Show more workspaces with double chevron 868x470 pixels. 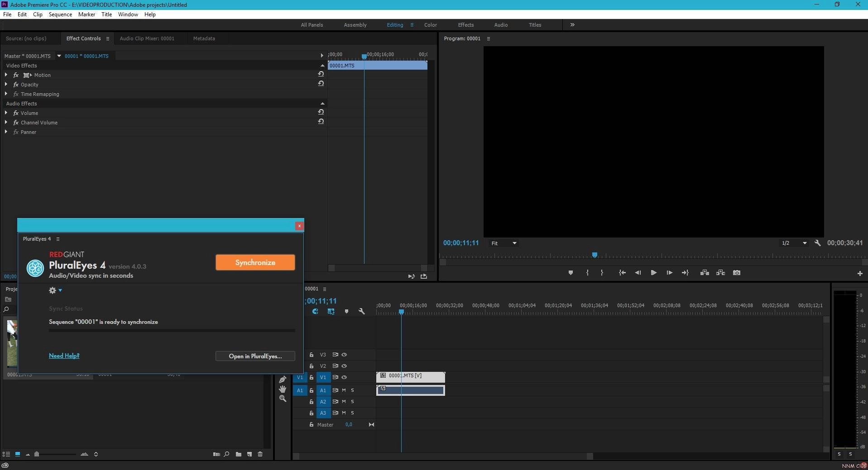tap(572, 25)
